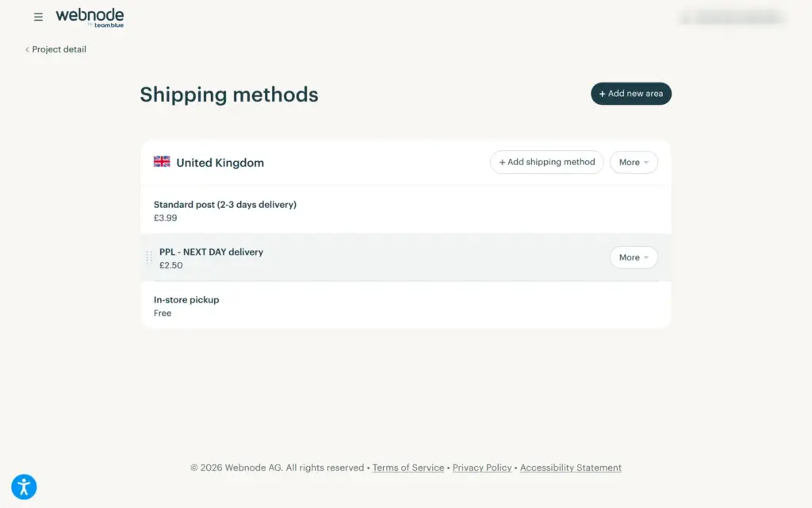Open More dropdown for PPL delivery
This screenshot has height=508, width=812.
tap(634, 258)
